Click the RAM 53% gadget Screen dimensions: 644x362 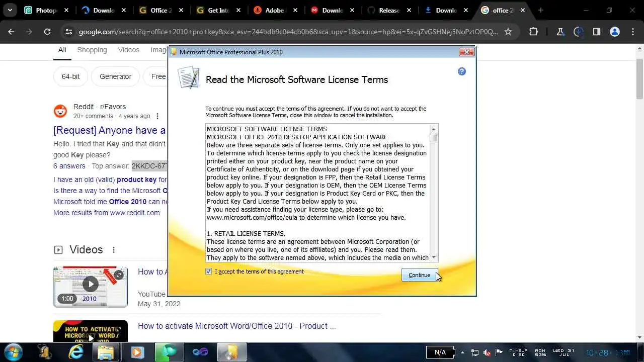(541, 352)
